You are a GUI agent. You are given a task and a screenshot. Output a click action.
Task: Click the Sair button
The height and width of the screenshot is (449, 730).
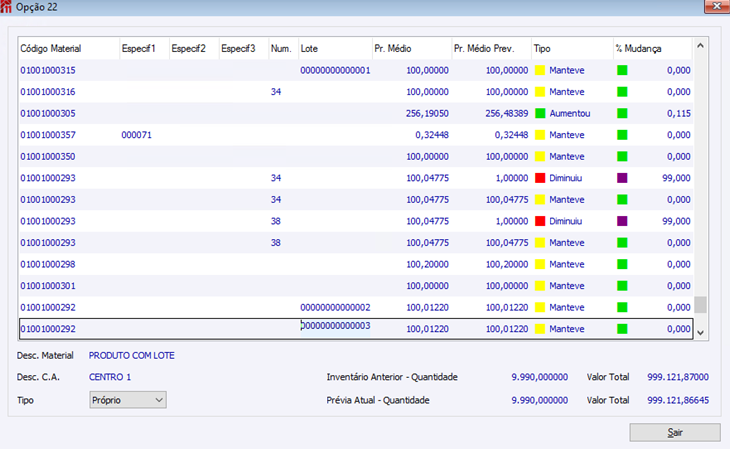pos(675,432)
